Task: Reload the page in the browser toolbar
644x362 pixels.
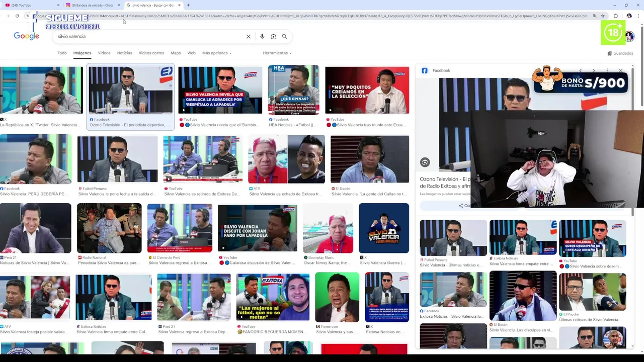Action: point(17,16)
